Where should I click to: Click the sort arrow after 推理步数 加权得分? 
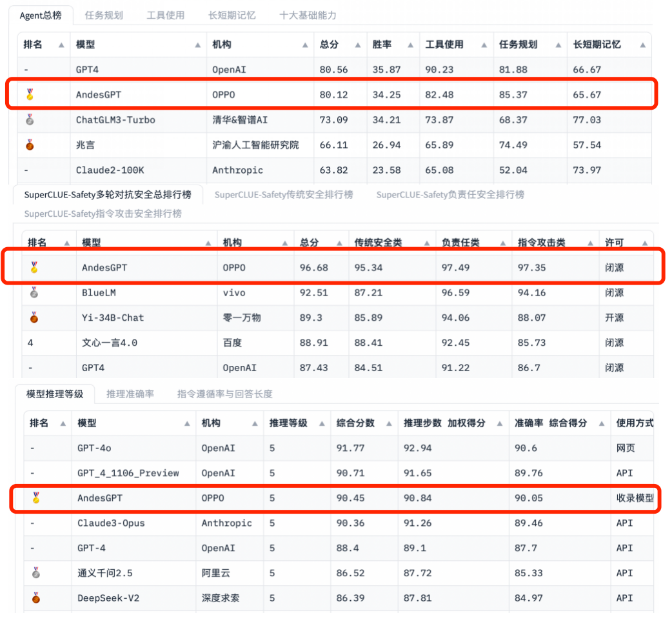pos(499,423)
